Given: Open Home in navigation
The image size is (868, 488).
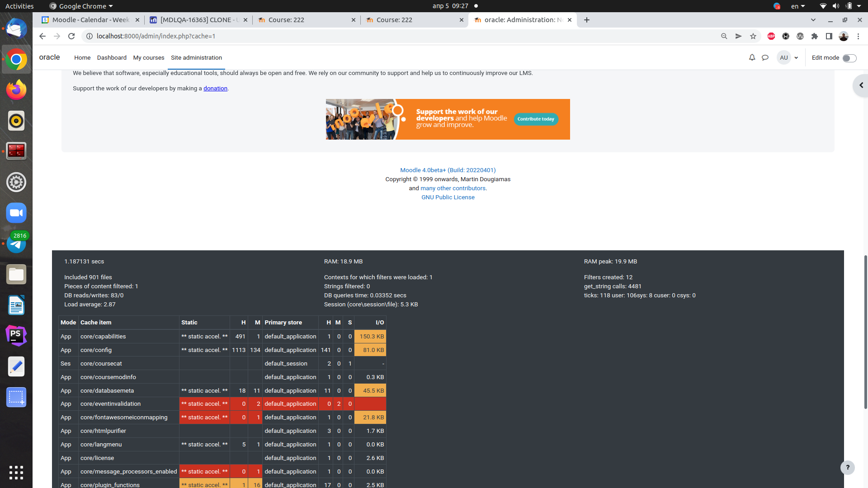Looking at the screenshot, I should click(x=82, y=57).
